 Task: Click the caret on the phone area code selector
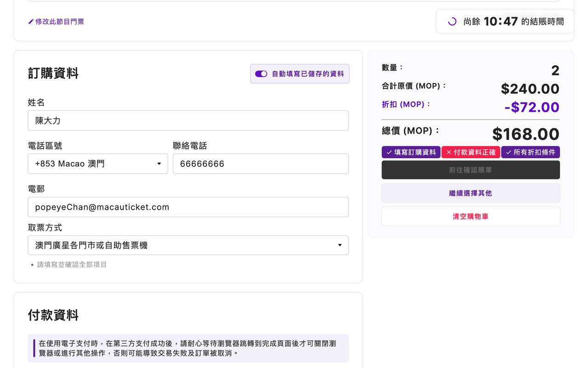pyautogui.click(x=159, y=164)
